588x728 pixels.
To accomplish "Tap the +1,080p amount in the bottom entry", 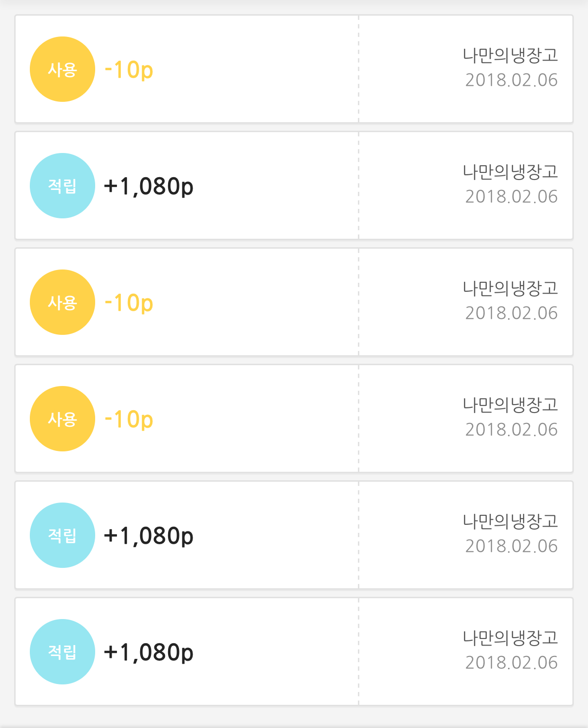I will pyautogui.click(x=149, y=653).
